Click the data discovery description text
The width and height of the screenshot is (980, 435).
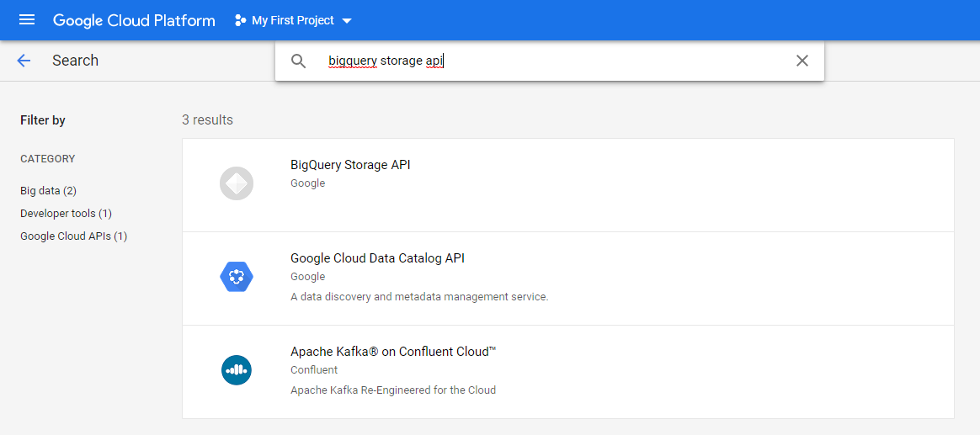pos(419,297)
